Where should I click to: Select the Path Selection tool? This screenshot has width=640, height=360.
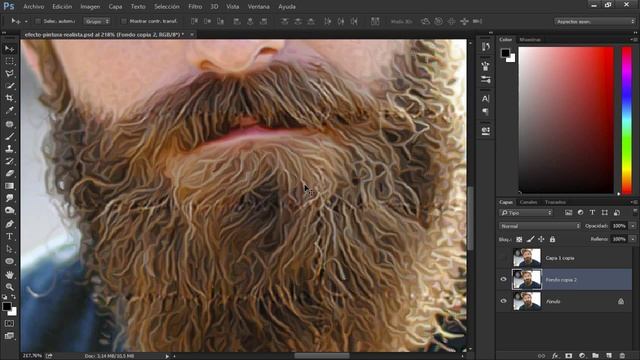[9, 249]
